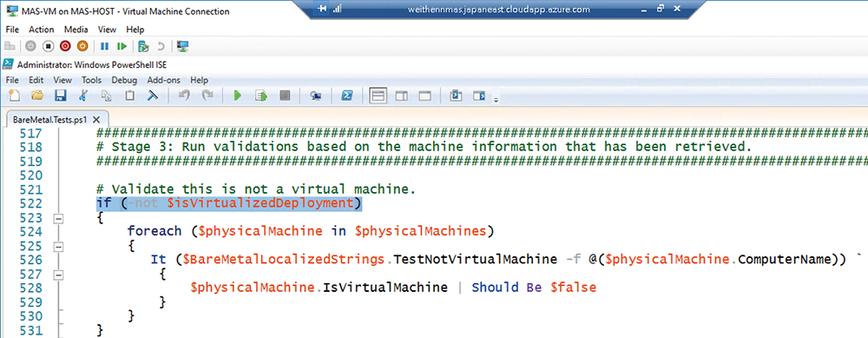Click the Run Selection icon
868x338 pixels.
260,96
